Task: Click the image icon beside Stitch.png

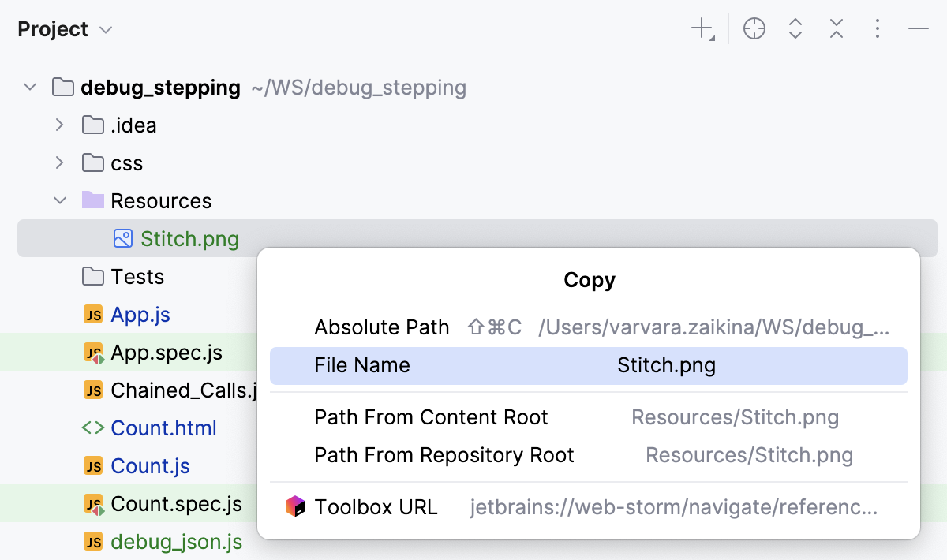Action: point(122,238)
